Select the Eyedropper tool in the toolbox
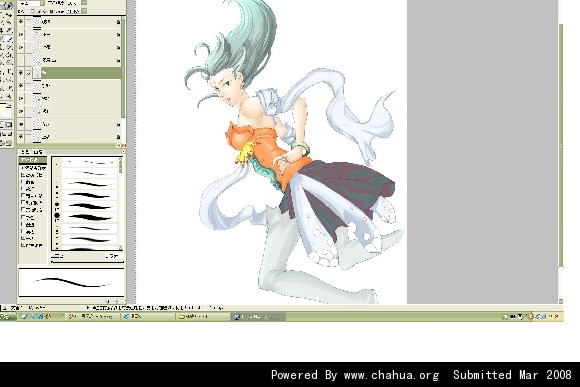 (x=10, y=88)
